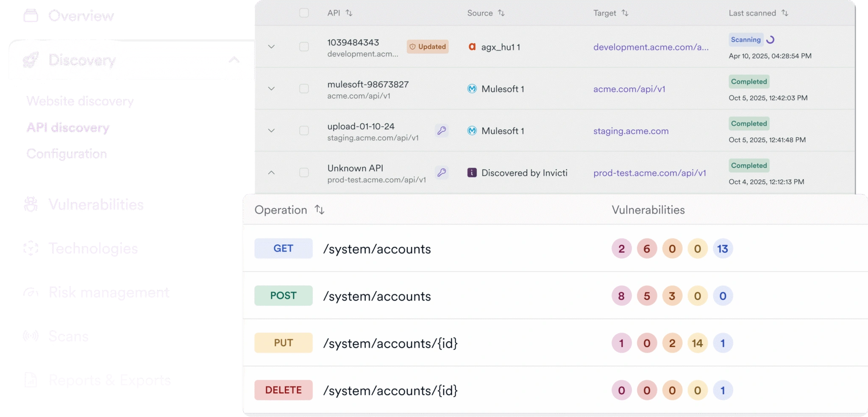Check the checkbox for mulesoft-98673827
The image size is (868, 417).
[304, 89]
